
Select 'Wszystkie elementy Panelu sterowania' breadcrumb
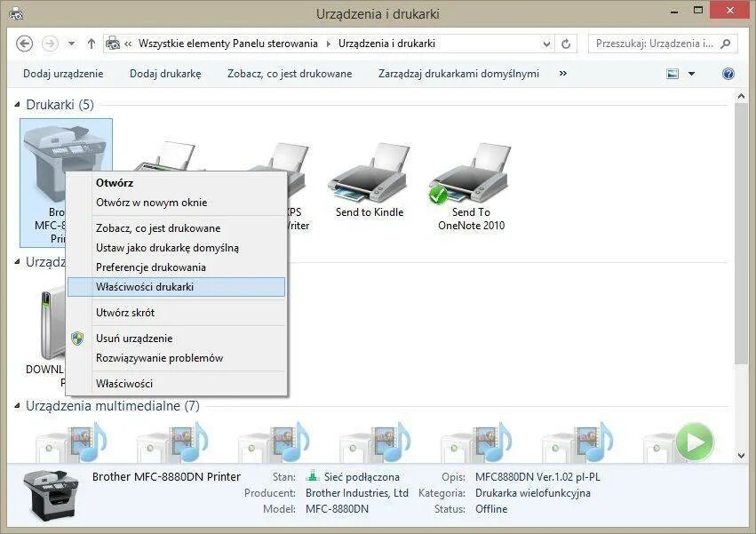pyautogui.click(x=228, y=44)
